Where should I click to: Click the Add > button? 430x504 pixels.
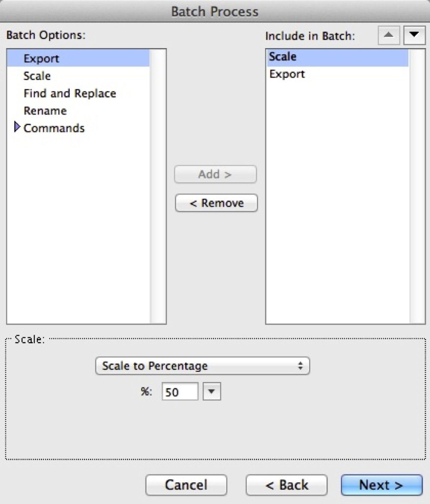tap(215, 174)
